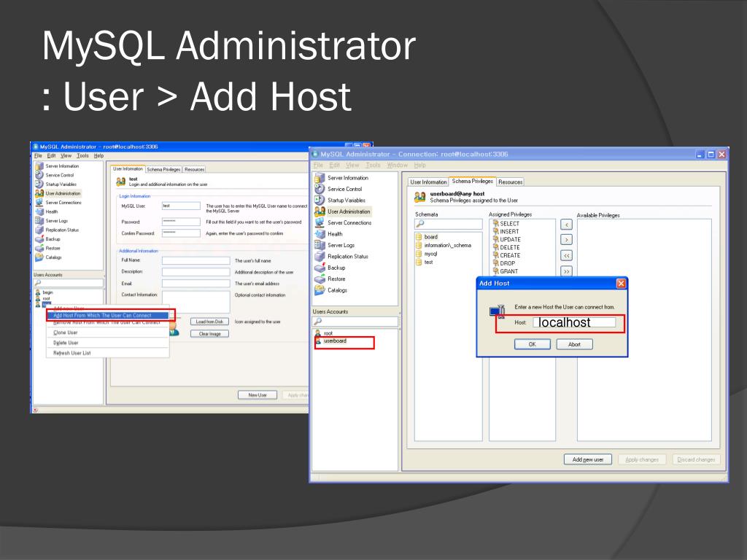Select Delete User in context menu
Image resolution: width=747 pixels, height=560 pixels.
pos(66,343)
